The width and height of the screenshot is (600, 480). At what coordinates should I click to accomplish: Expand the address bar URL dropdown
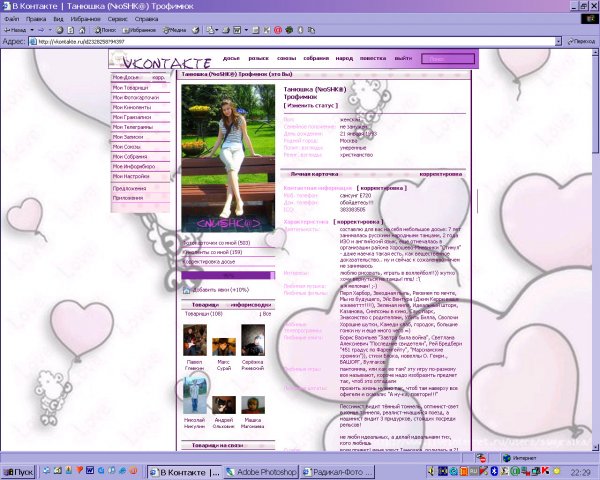558,41
